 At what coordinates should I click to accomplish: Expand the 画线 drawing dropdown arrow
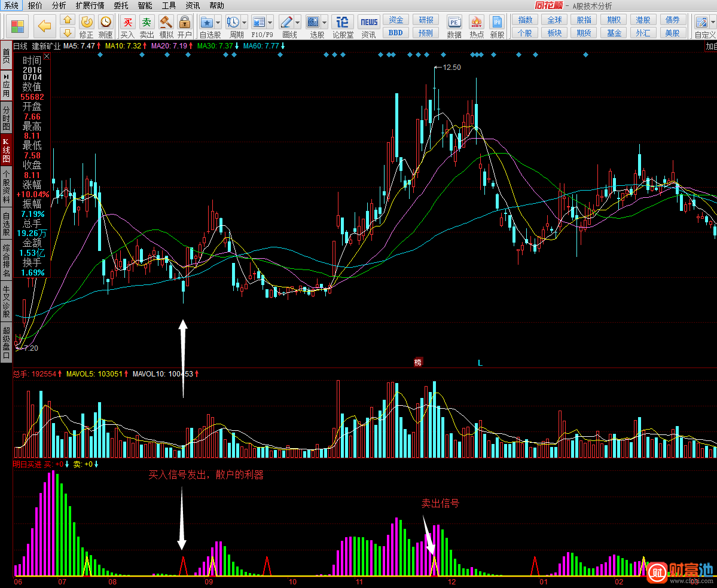[x=297, y=22]
